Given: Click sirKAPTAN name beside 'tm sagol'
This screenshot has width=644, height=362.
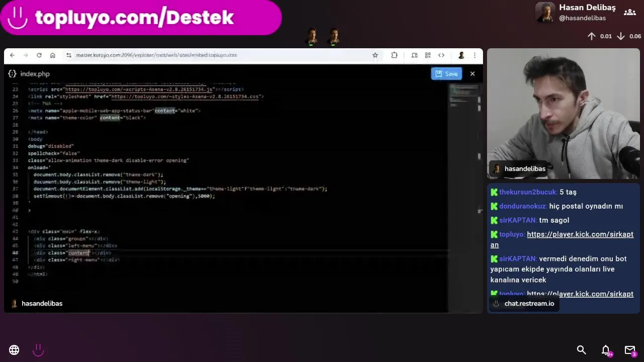Looking at the screenshot, I should click(518, 220).
